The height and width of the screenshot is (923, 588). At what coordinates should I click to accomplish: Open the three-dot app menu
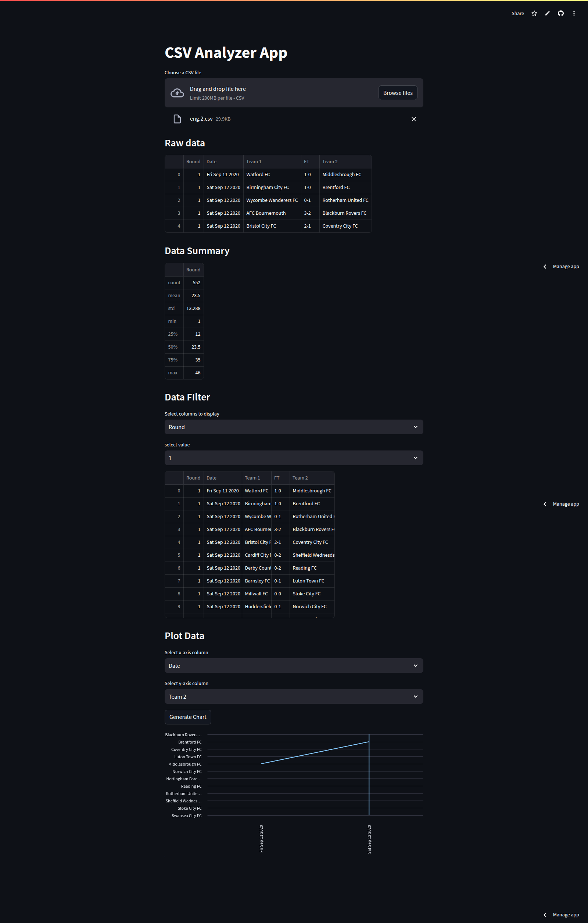[573, 13]
